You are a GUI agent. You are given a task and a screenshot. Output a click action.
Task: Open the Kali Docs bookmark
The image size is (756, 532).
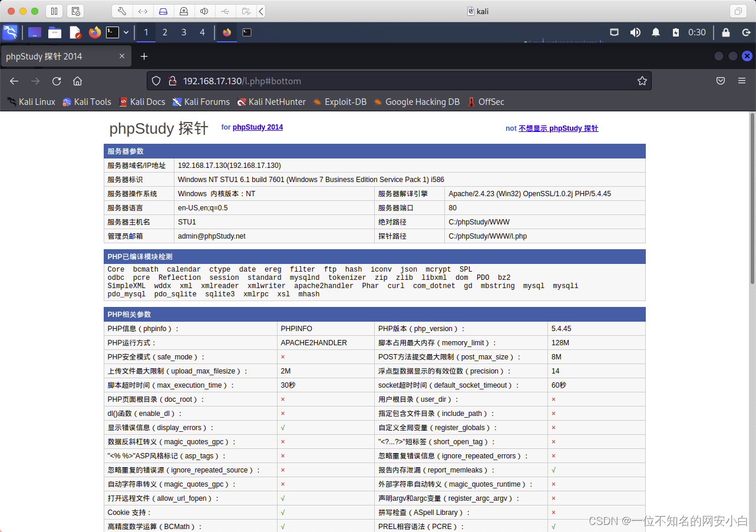pyautogui.click(x=142, y=102)
